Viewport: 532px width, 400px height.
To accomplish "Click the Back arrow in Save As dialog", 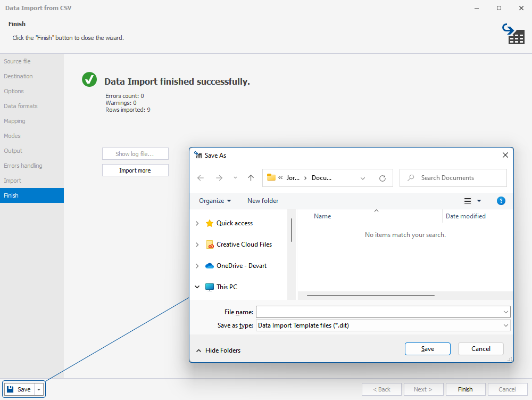I will pyautogui.click(x=201, y=178).
